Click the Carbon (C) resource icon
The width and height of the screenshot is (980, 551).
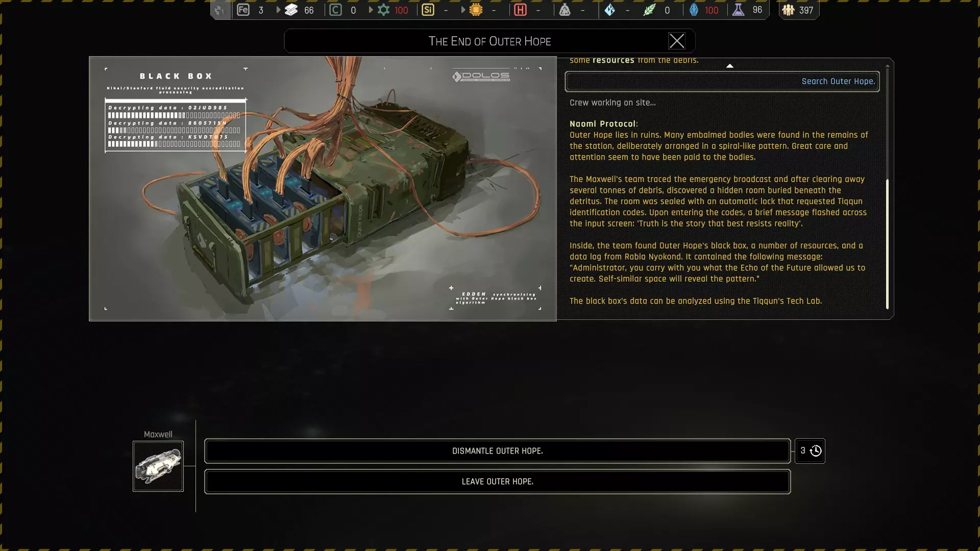click(335, 10)
